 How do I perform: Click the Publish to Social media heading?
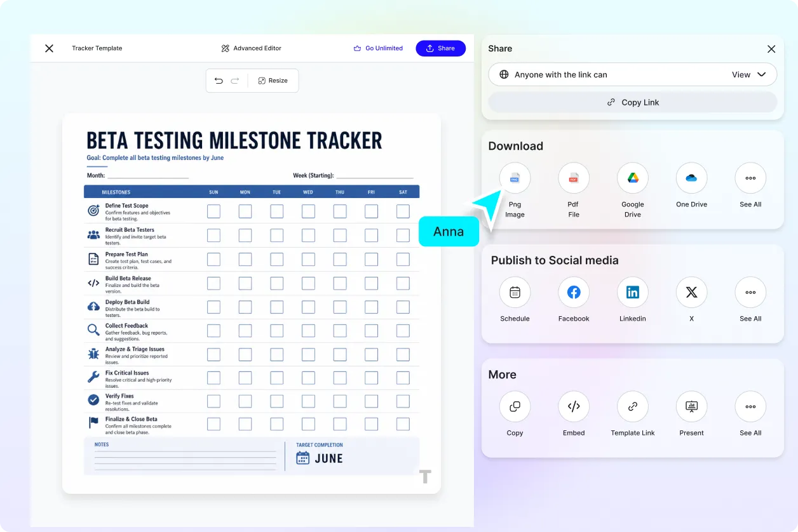[x=555, y=260]
